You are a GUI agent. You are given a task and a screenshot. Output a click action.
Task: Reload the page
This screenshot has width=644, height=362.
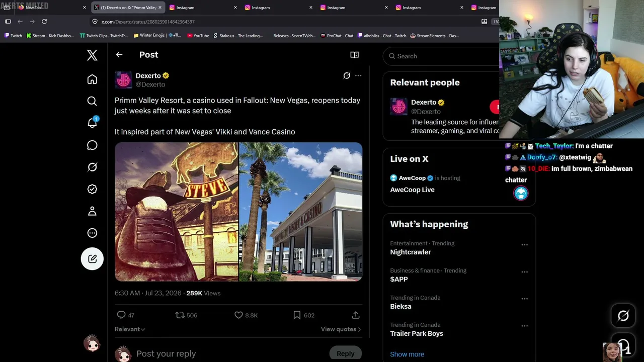tap(44, 22)
